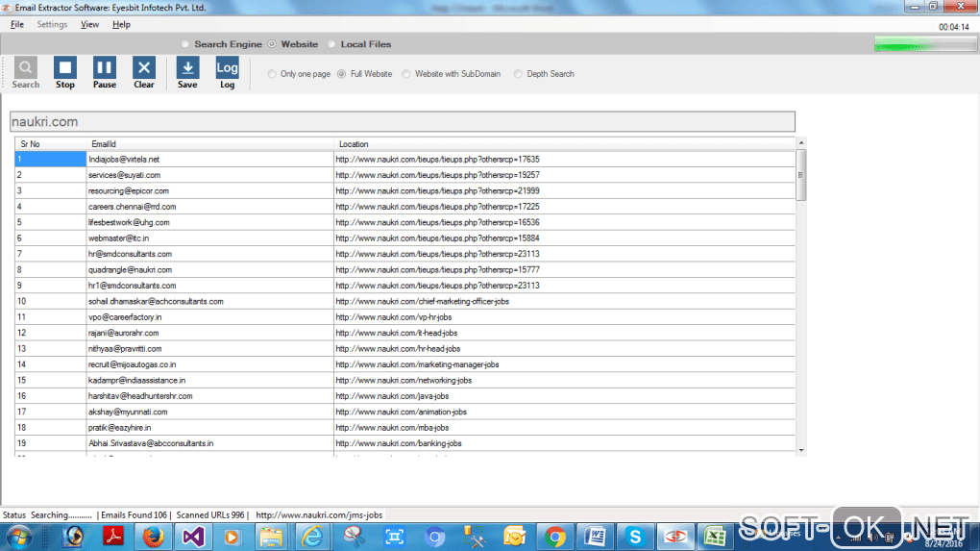Select email webmaster@itc.in
The height and width of the screenshot is (551, 980).
118,238
